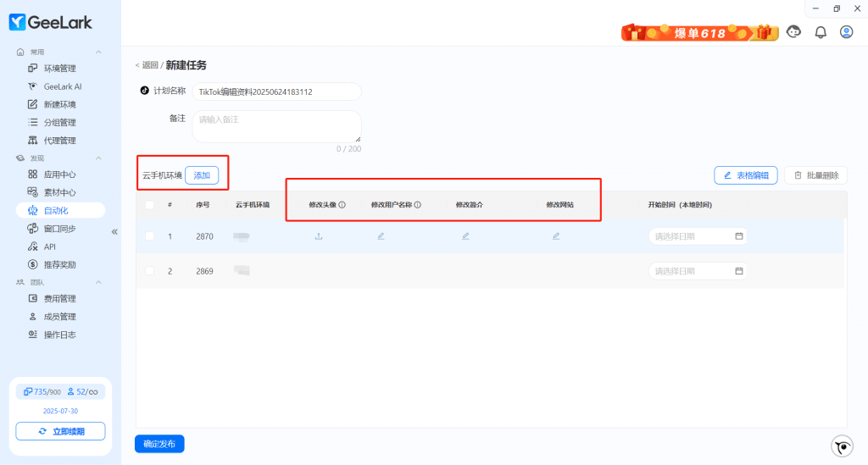
Task: Click the GeeLark assistant icon bottom right
Action: (841, 446)
